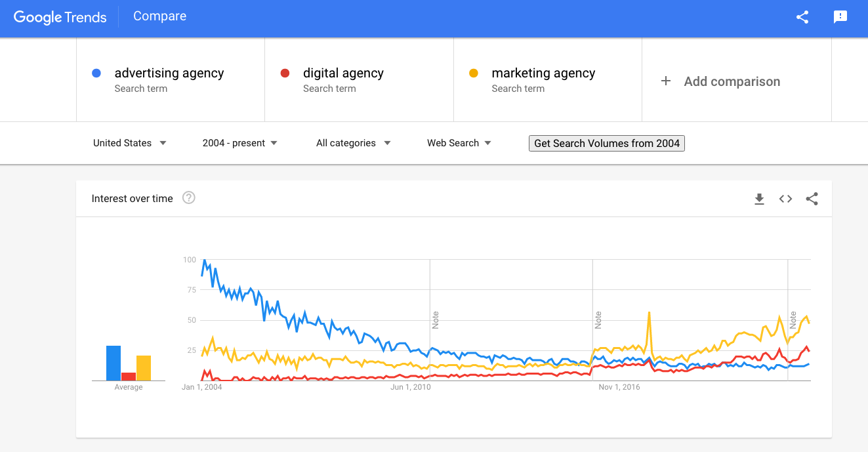Viewport: 868px width, 452px height.
Task: Click the share icon in the header
Action: pos(802,17)
